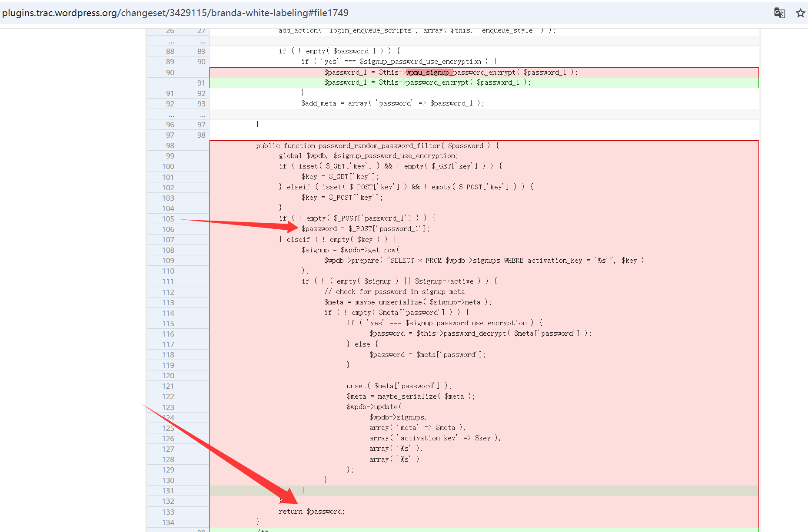Click the highlighted wpmu_signup_ removed text
This screenshot has width=808, height=532.
429,73
